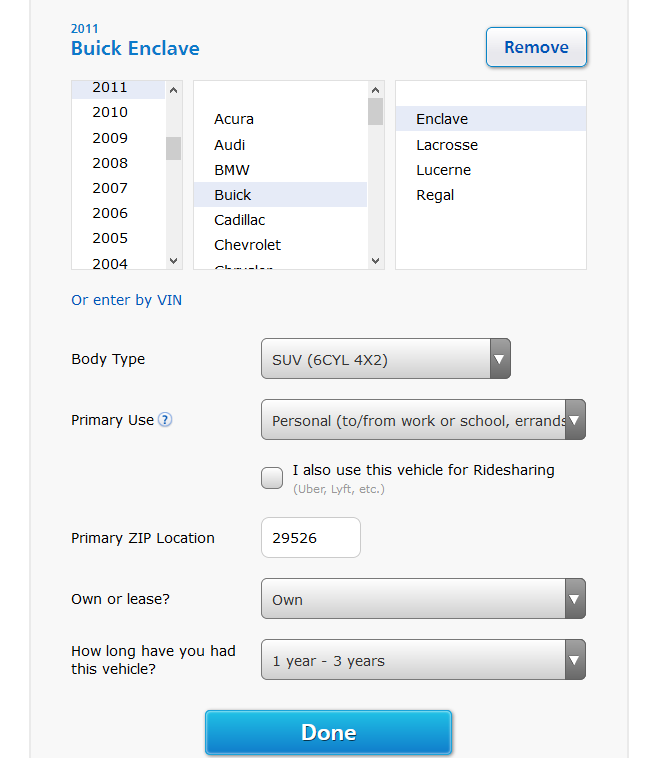Screen dimensions: 656x758
Task: Choose Buick from the make list
Action: click(280, 195)
